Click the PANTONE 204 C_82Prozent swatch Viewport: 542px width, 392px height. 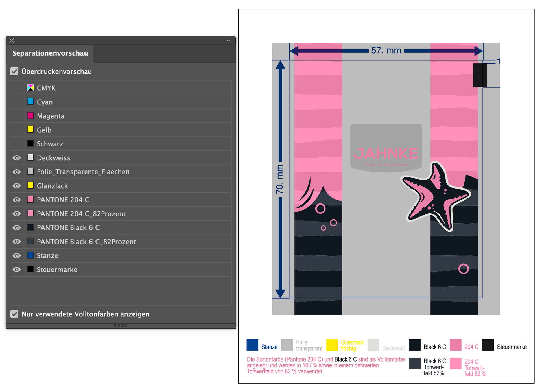click(x=30, y=213)
